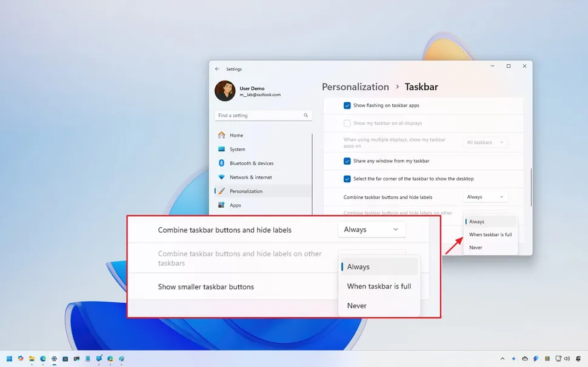Open the Windows Start menu
588x367 pixels.
(9, 359)
